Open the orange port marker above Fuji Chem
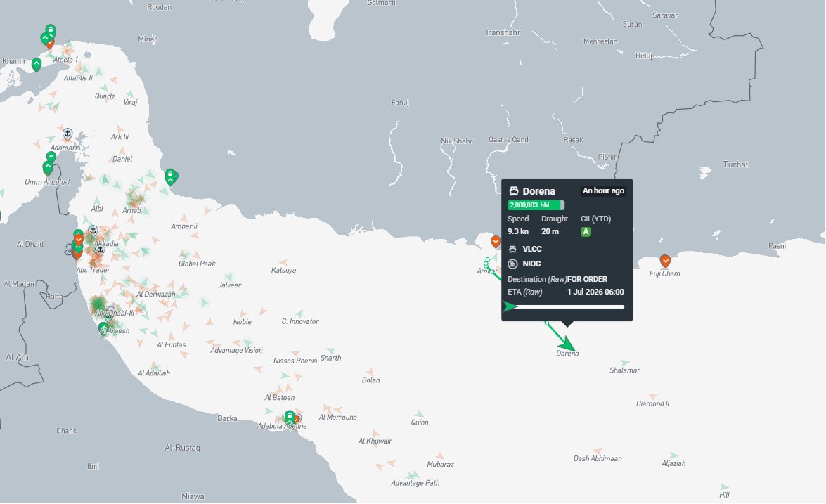826x504 pixels. [665, 261]
